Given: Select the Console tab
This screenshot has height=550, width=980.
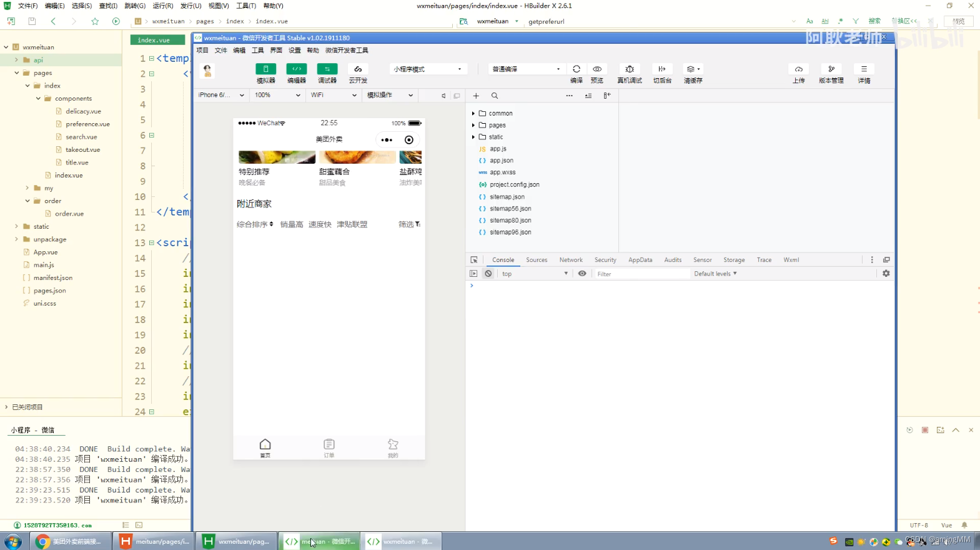Looking at the screenshot, I should (503, 260).
